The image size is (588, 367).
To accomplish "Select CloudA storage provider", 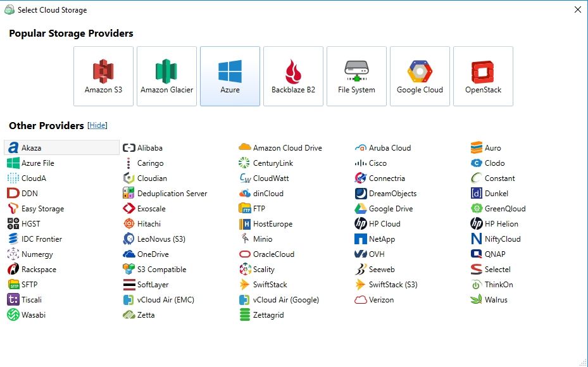I will [x=27, y=178].
